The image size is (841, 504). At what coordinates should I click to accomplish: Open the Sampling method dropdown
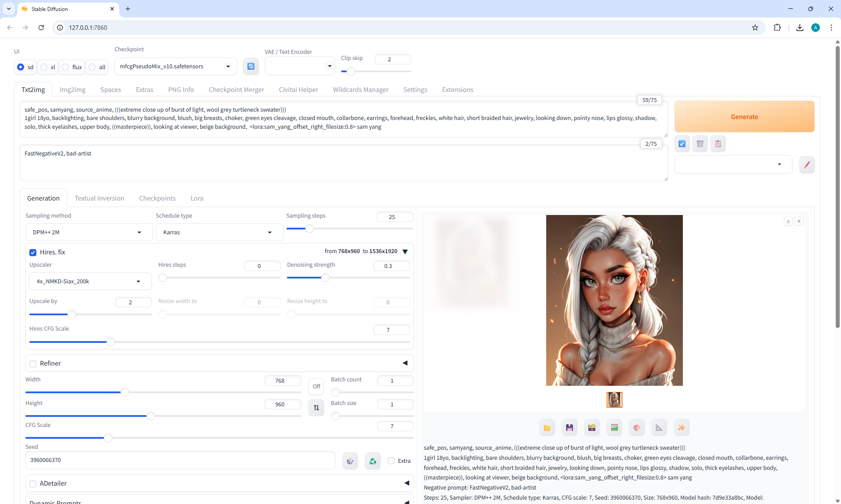(88, 232)
